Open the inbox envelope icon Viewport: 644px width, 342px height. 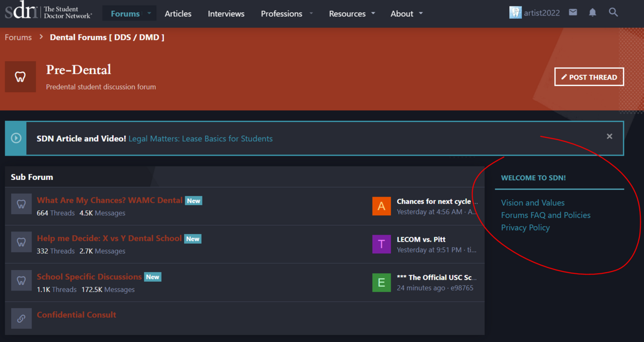tap(573, 12)
